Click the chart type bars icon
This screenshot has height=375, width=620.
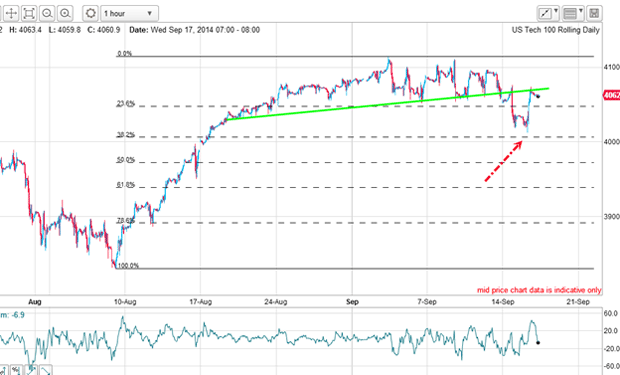570,13
